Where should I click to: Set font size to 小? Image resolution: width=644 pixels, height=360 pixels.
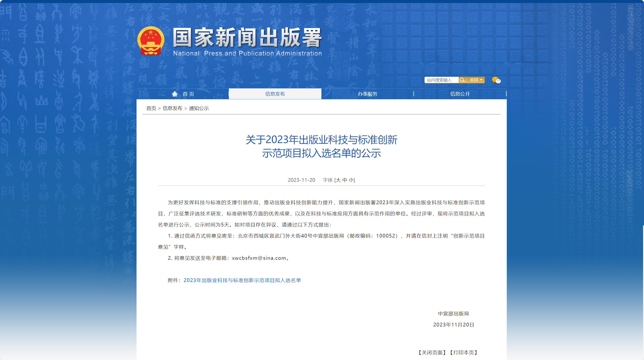[351, 180]
